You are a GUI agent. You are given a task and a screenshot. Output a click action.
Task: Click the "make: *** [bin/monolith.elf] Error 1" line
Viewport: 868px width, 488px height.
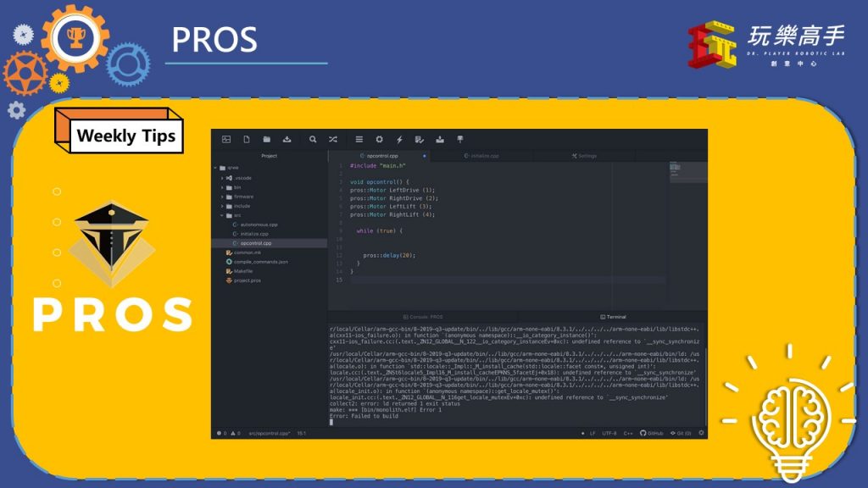pos(386,410)
